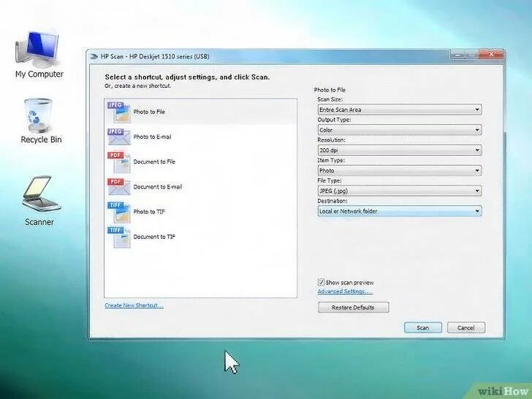
Task: Click the JPEG envelope icon for Photo to E-mail
Action: coord(118,137)
